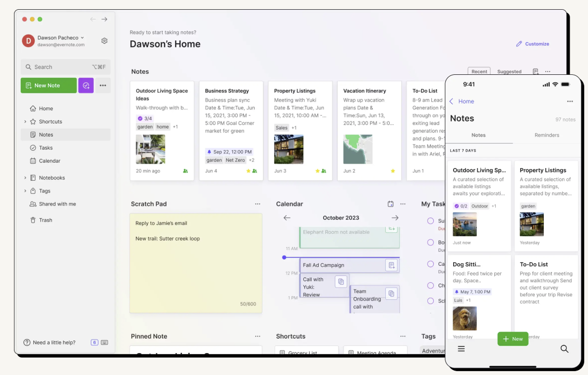Open Trash in sidebar
The image size is (588, 375).
pyautogui.click(x=65, y=220)
